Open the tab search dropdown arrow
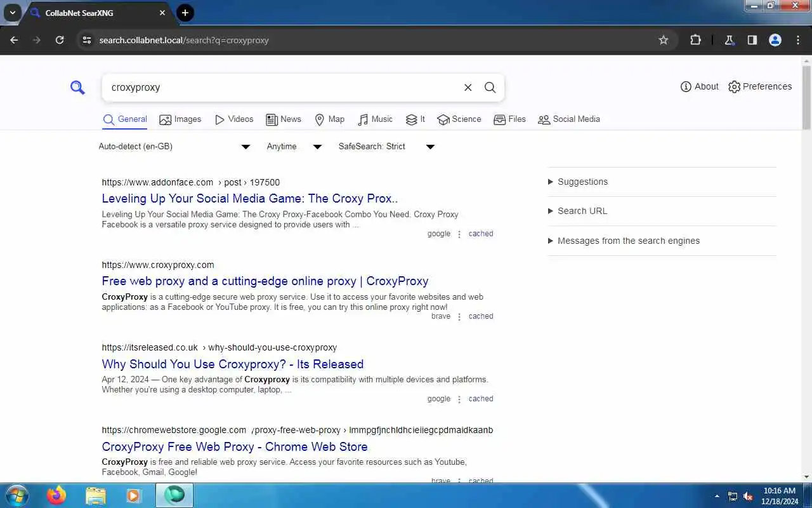Screen dimensions: 812x508 coord(12,13)
